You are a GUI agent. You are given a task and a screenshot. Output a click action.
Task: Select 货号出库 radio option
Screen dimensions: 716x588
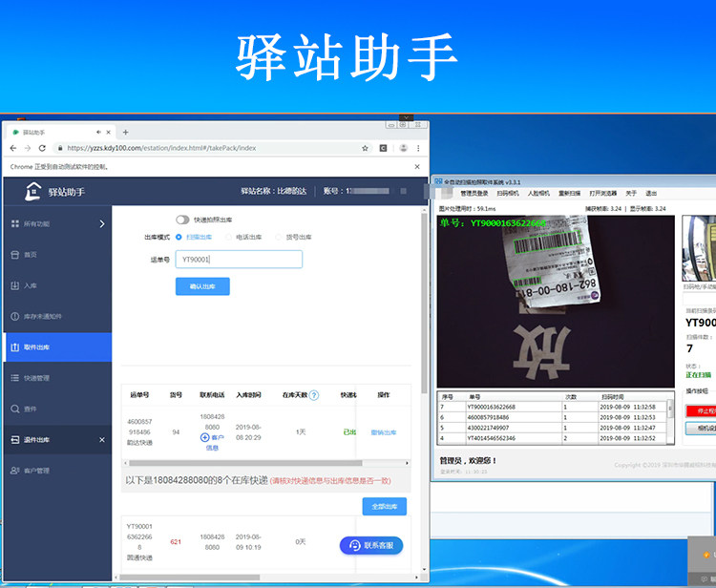(279, 237)
